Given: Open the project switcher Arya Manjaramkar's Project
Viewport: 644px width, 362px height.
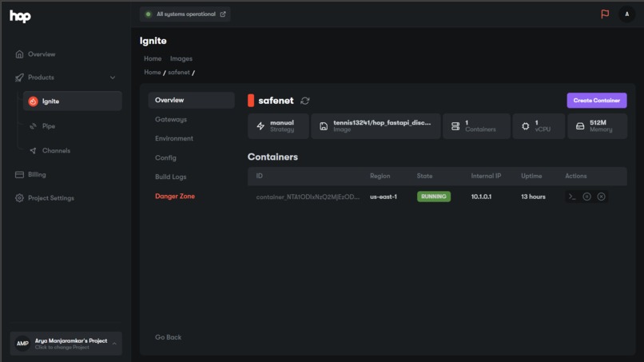Looking at the screenshot, I should pos(66,344).
